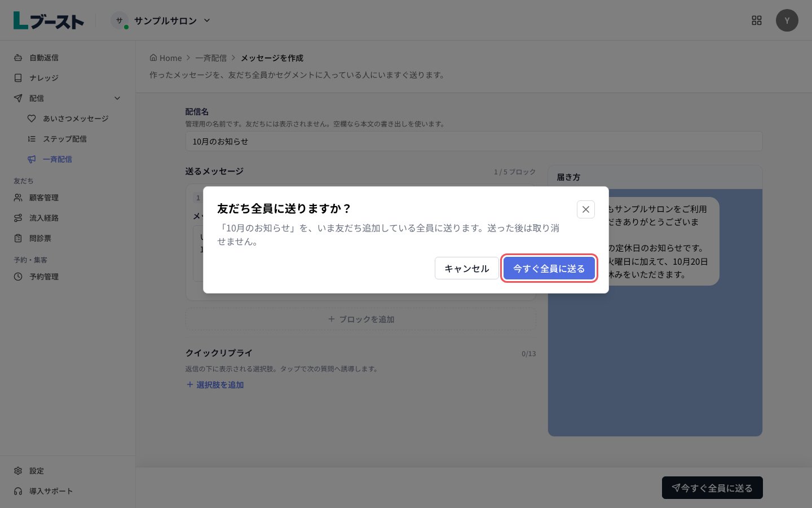Click the 流入経路 route icon
The height and width of the screenshot is (508, 812).
(x=18, y=218)
